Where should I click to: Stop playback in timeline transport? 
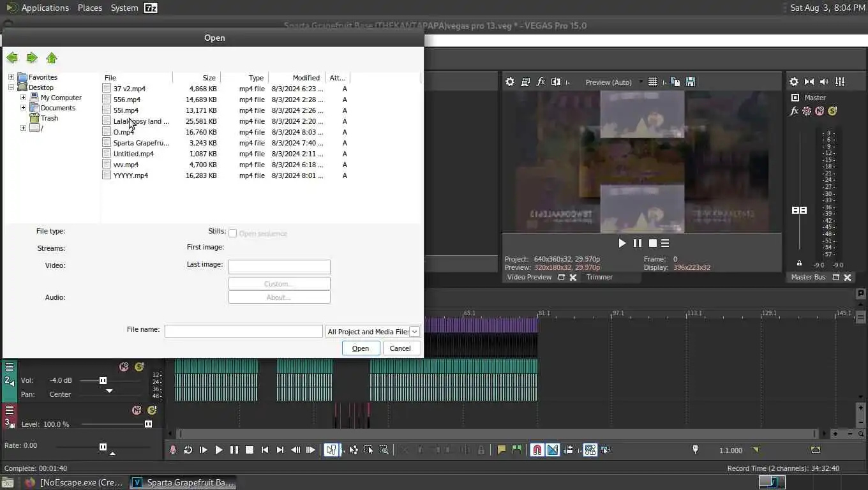coord(250,450)
